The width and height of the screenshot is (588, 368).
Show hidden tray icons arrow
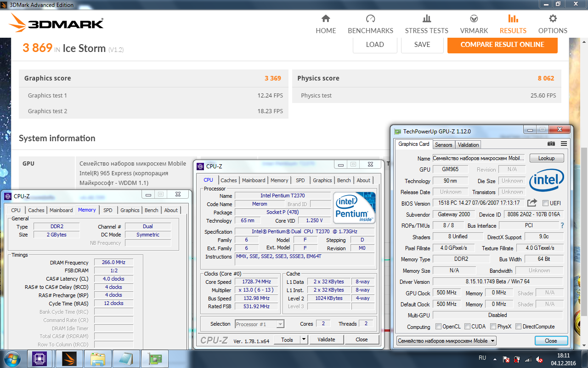pyautogui.click(x=494, y=359)
